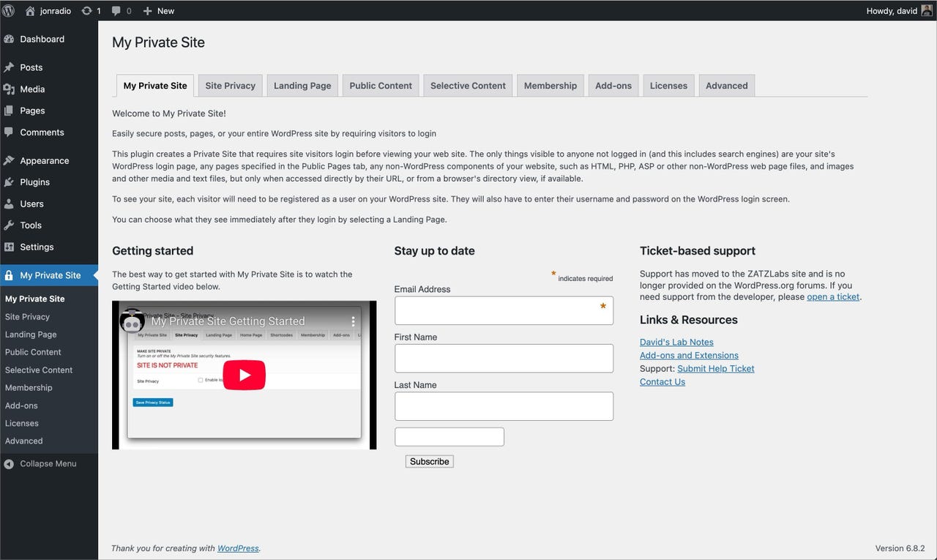The width and height of the screenshot is (937, 560).
Task: Open Advanced in sidebar submenu
Action: coord(24,441)
